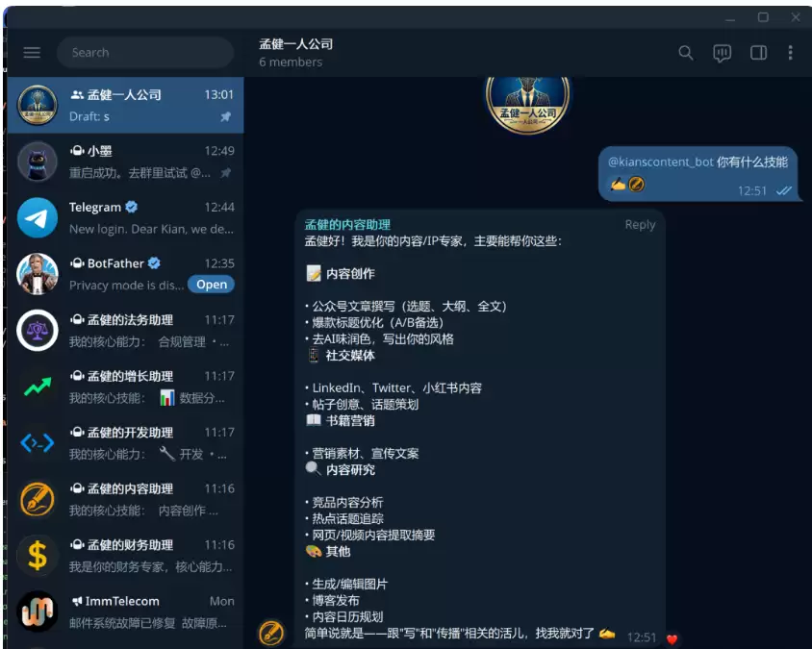Click the Open button on BotFather
The image size is (812, 649).
212,285
